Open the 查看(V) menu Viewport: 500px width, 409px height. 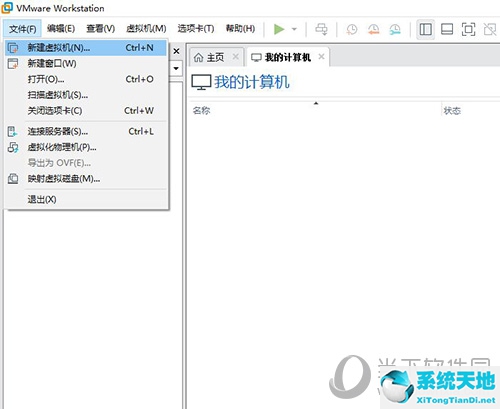coord(100,29)
